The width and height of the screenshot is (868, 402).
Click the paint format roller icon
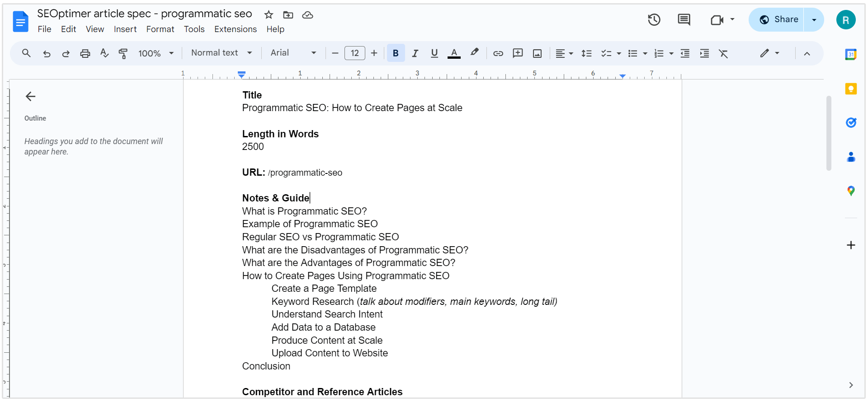coord(123,54)
